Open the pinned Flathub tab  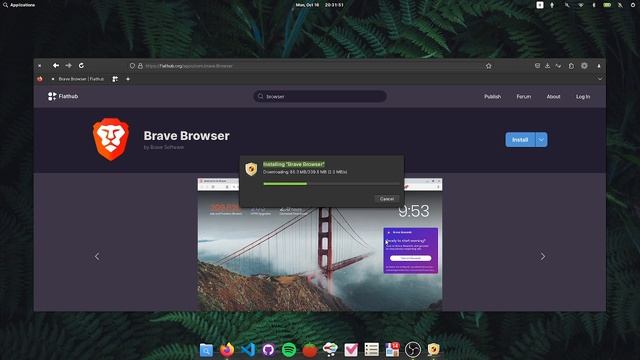click(115, 79)
